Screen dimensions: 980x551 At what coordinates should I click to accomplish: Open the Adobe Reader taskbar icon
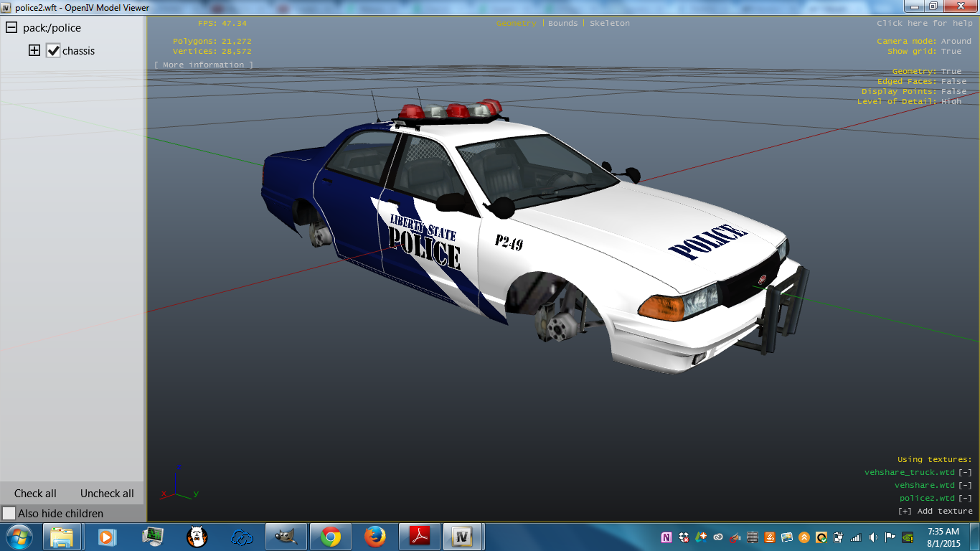point(419,537)
